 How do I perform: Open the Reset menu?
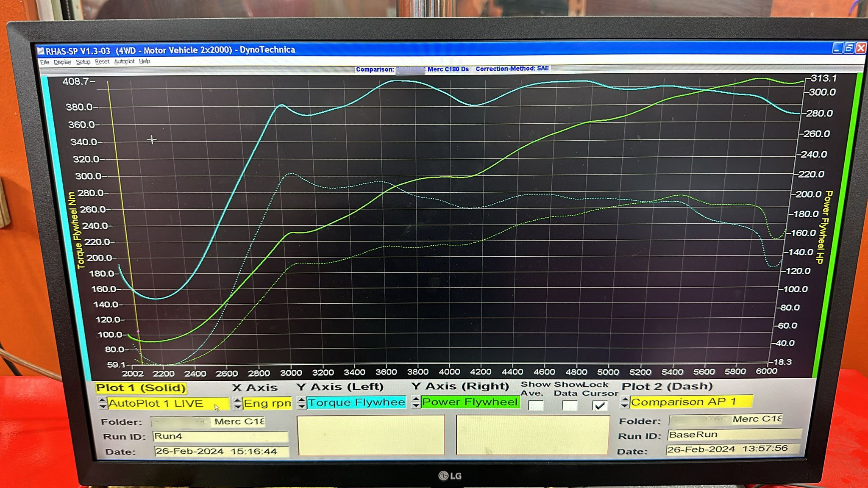(102, 62)
